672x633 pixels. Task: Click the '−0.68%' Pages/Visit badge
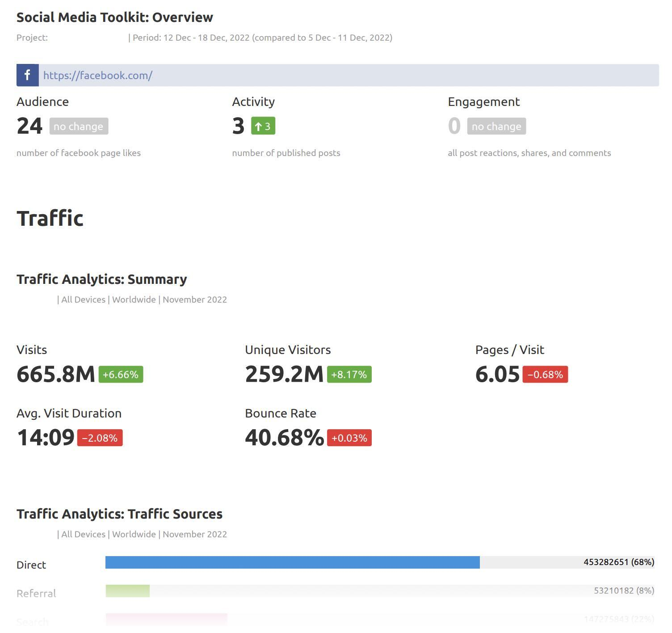click(545, 375)
